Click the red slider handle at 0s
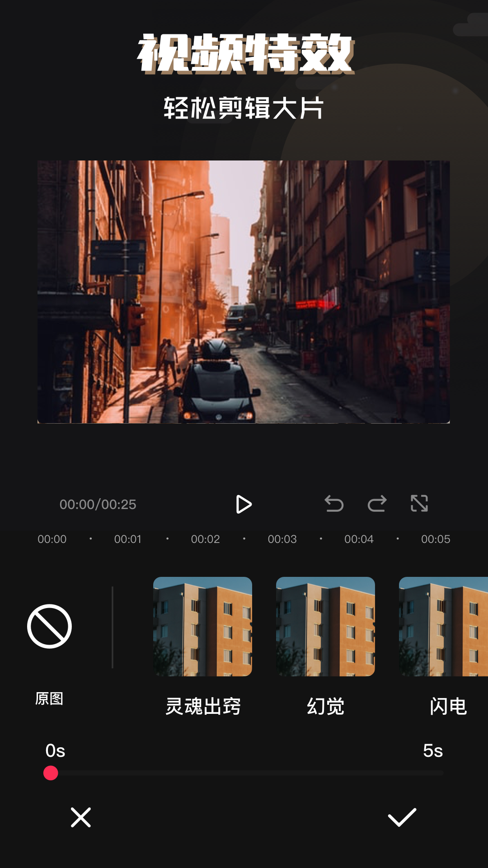 point(51,773)
